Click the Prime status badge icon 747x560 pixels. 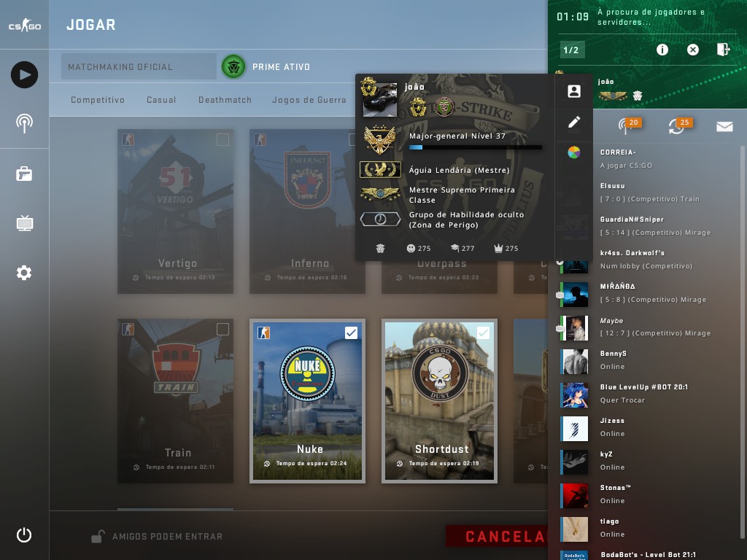coord(233,66)
